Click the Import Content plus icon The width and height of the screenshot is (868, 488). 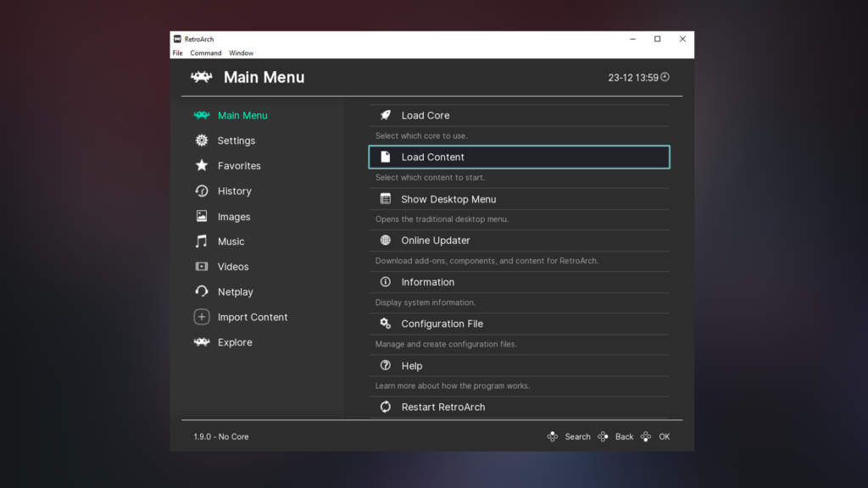click(202, 317)
